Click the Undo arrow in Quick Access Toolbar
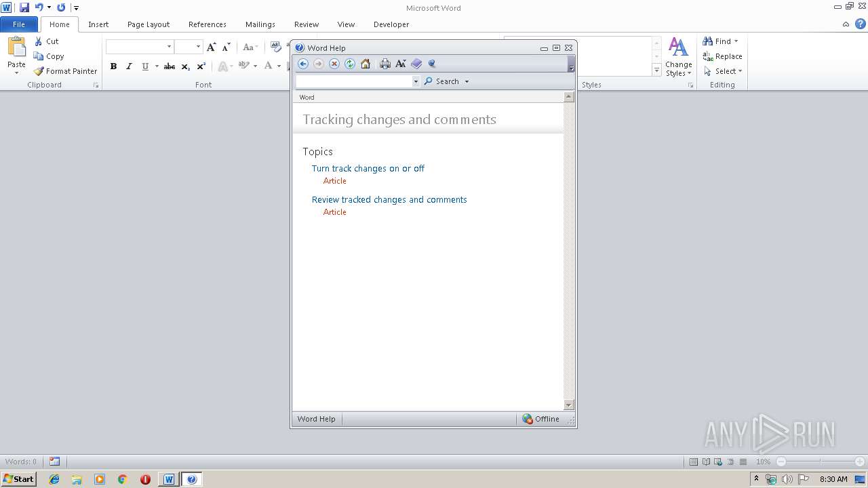This screenshot has width=868, height=488. coord(39,7)
